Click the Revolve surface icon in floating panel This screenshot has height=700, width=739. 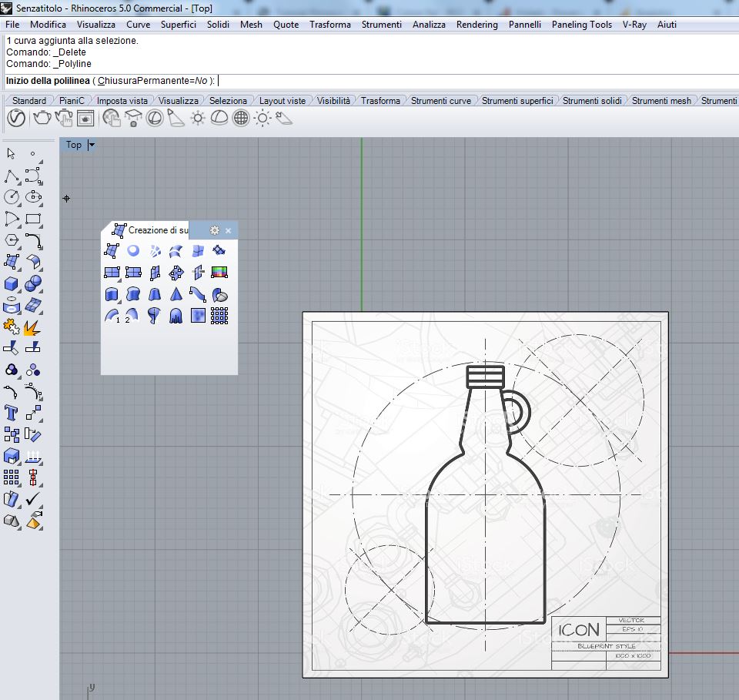pos(155,315)
